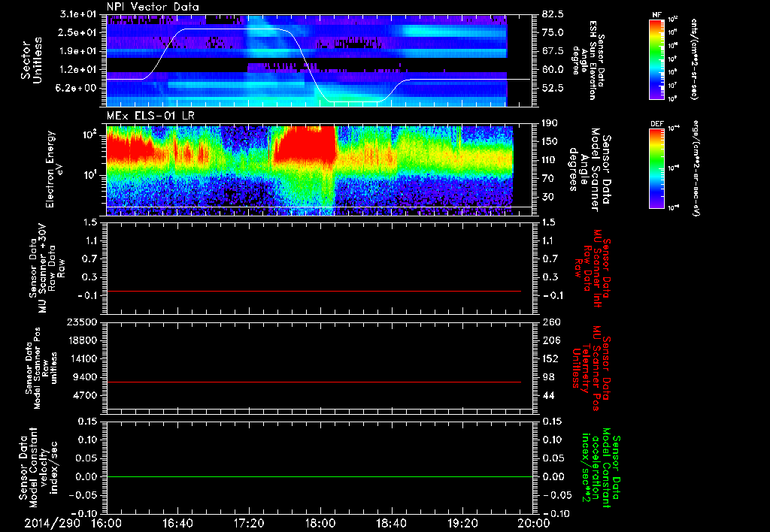The image size is (770, 532).
Task: Click the '6.2e+00' sector tick value
Action: [77, 88]
